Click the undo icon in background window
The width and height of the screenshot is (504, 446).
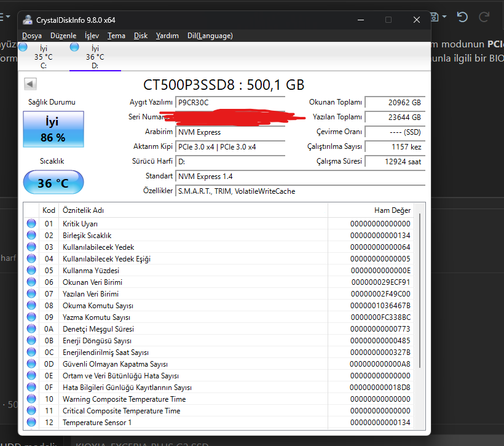pos(462,17)
